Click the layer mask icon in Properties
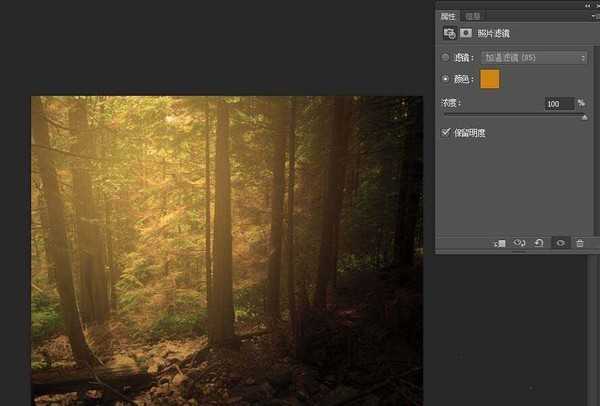The image size is (600, 406). point(466,33)
